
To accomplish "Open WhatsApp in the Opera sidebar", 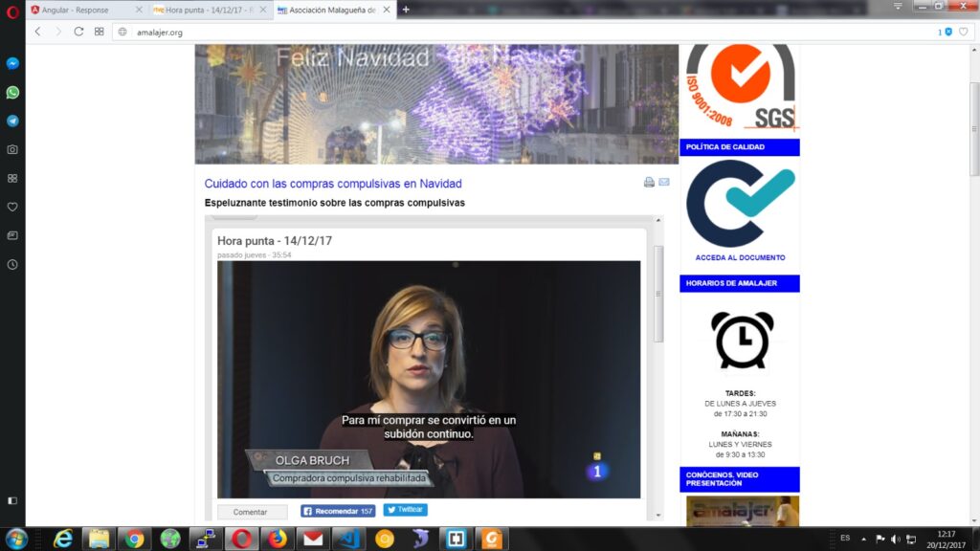I will [12, 93].
